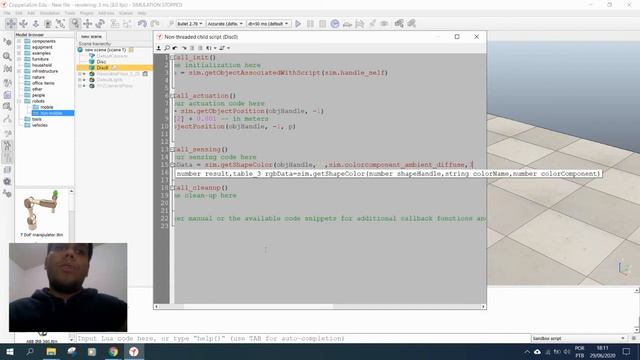640x360 pixels.
Task: Toggle visualization eye icon in toolbar
Action: [384, 24]
